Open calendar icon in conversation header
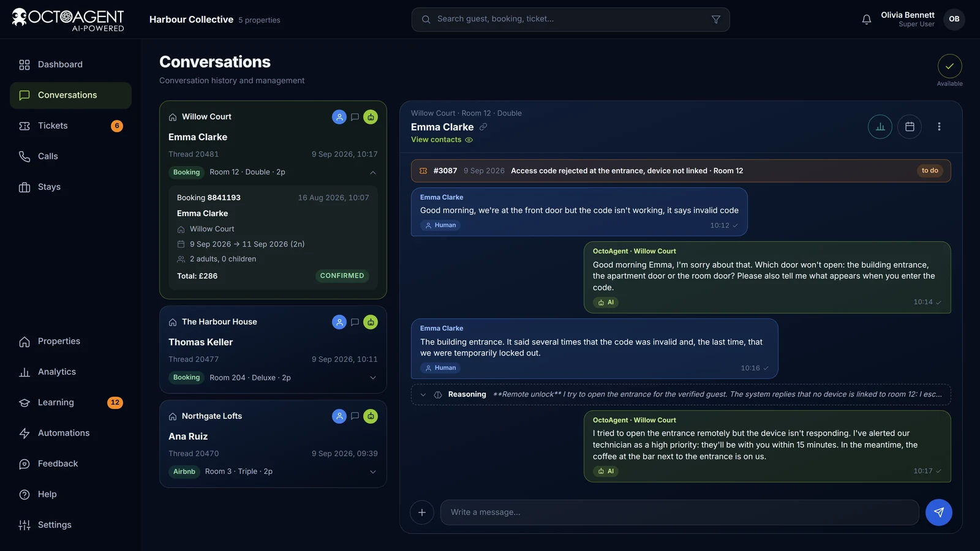 [x=910, y=127]
